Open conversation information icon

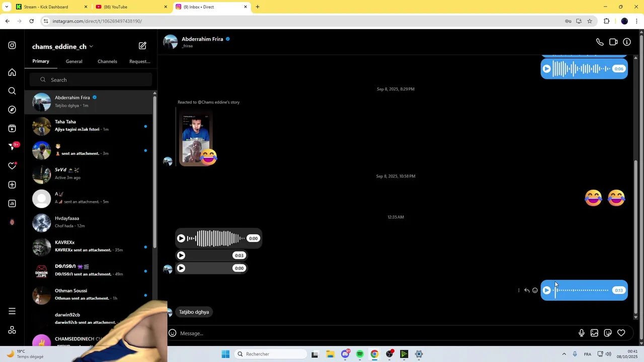(x=627, y=42)
